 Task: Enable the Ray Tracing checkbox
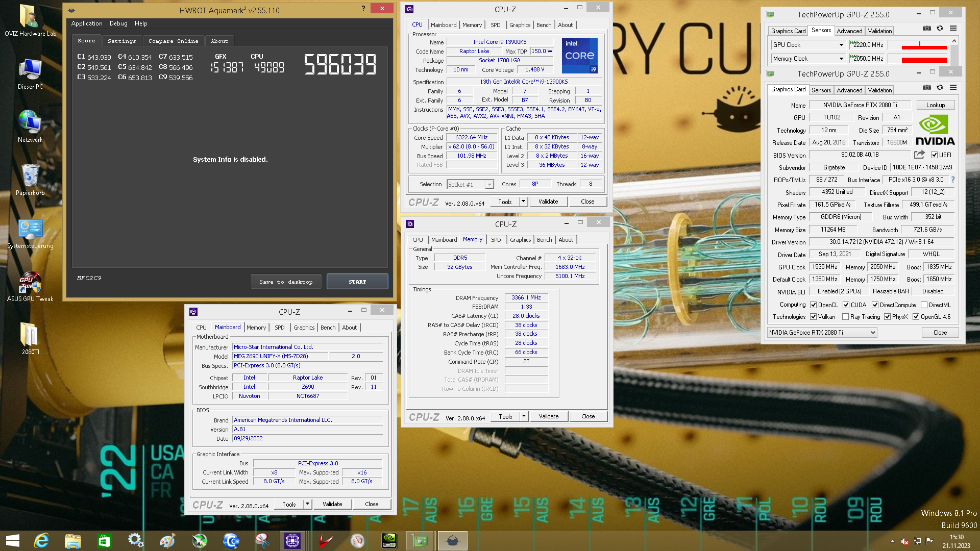click(x=845, y=317)
